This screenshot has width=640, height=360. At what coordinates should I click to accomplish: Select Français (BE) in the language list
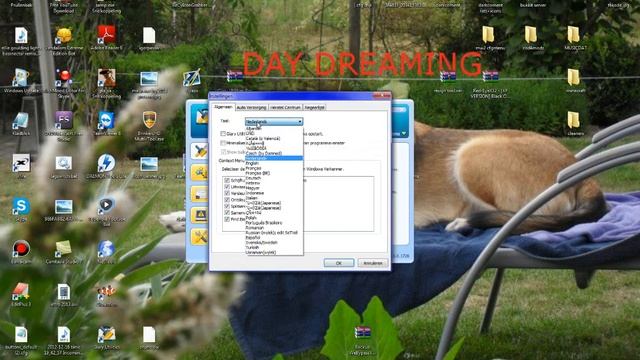tap(274, 173)
